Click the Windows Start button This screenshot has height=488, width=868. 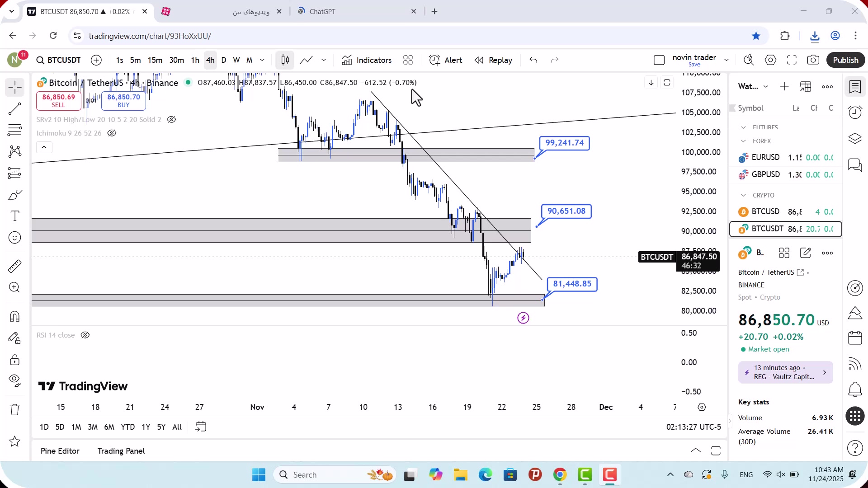pos(259,475)
